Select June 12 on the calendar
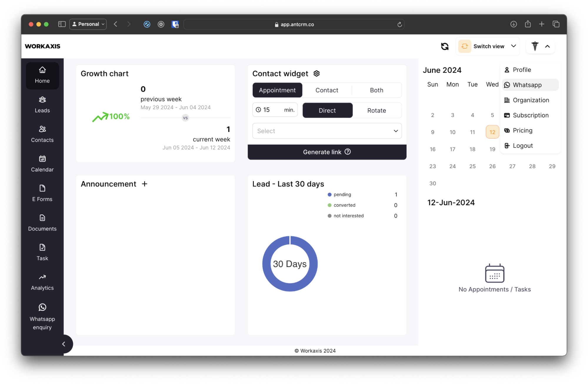This screenshot has width=588, height=384. click(x=492, y=132)
